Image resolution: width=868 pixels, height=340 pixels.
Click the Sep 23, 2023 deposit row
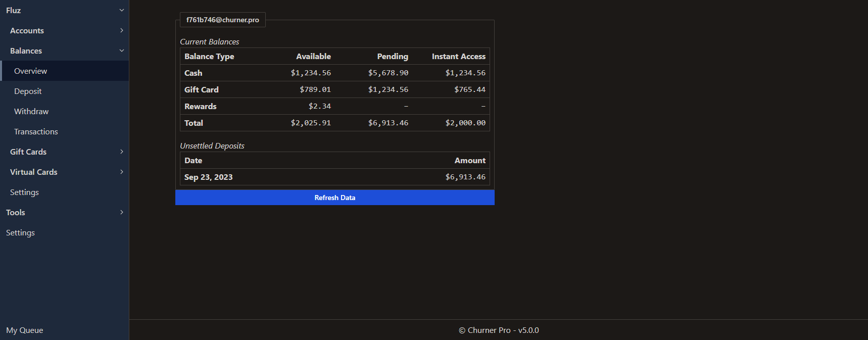click(209, 177)
